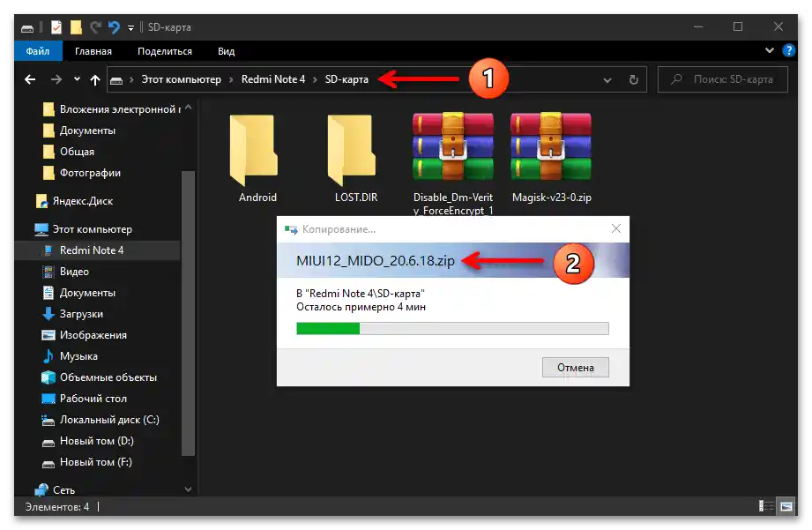Click the Поиск: SD-карта search field

click(722, 79)
